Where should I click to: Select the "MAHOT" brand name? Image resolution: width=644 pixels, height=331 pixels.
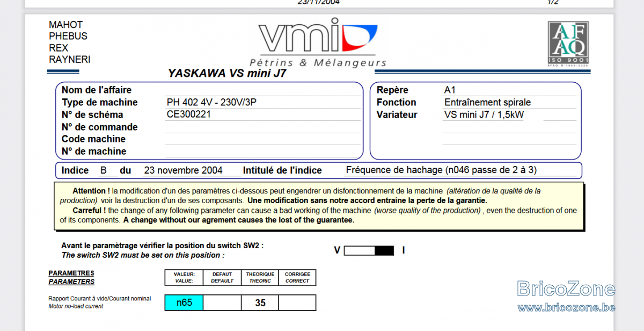tap(66, 25)
